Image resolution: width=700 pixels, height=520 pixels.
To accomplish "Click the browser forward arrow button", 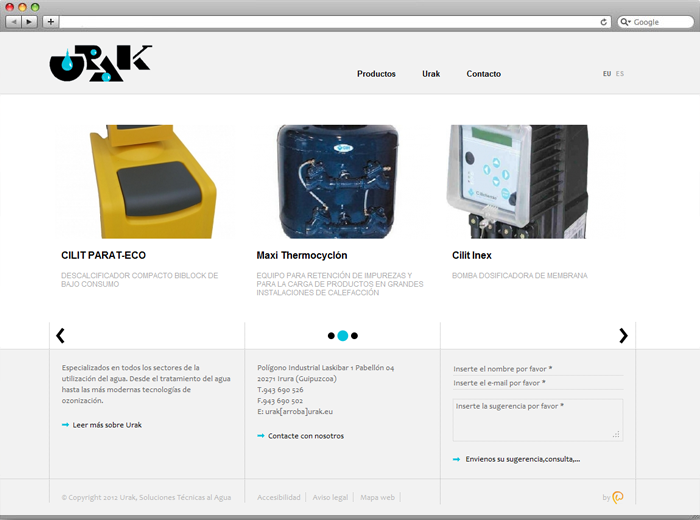I will tap(29, 21).
